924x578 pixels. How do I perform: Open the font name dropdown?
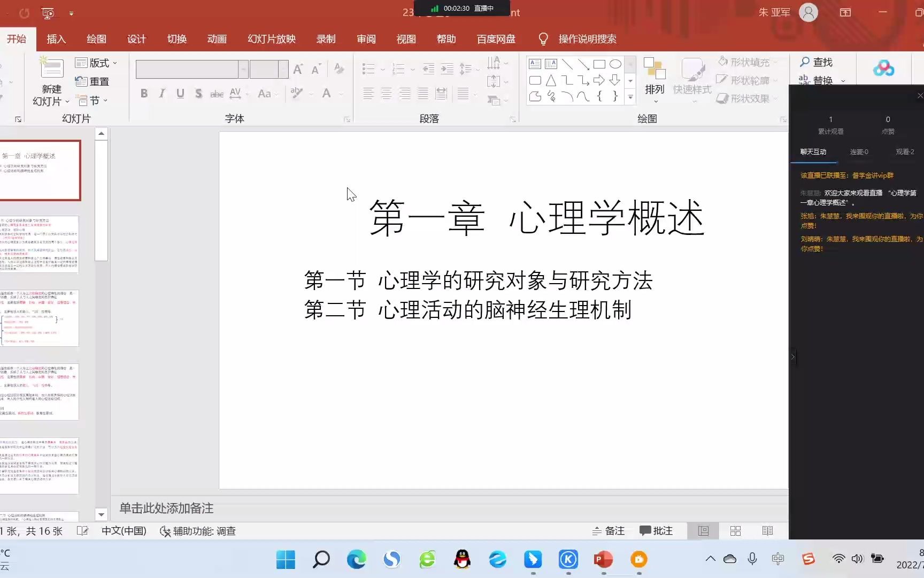tap(243, 69)
